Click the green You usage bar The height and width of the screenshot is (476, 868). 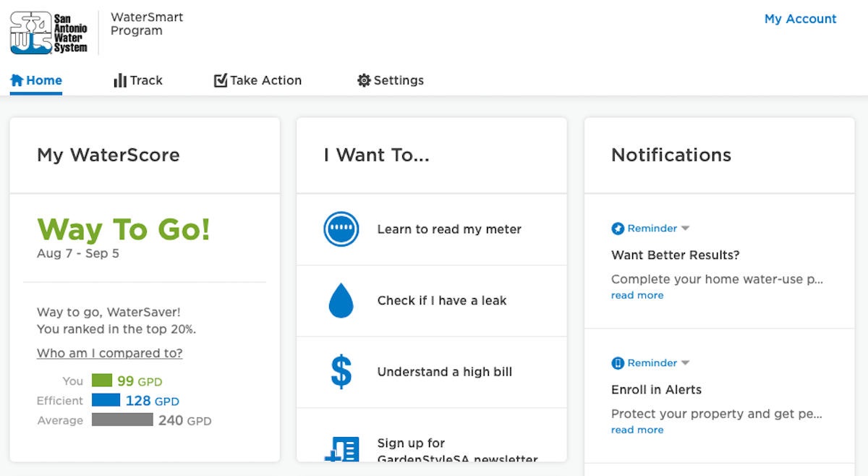click(102, 381)
